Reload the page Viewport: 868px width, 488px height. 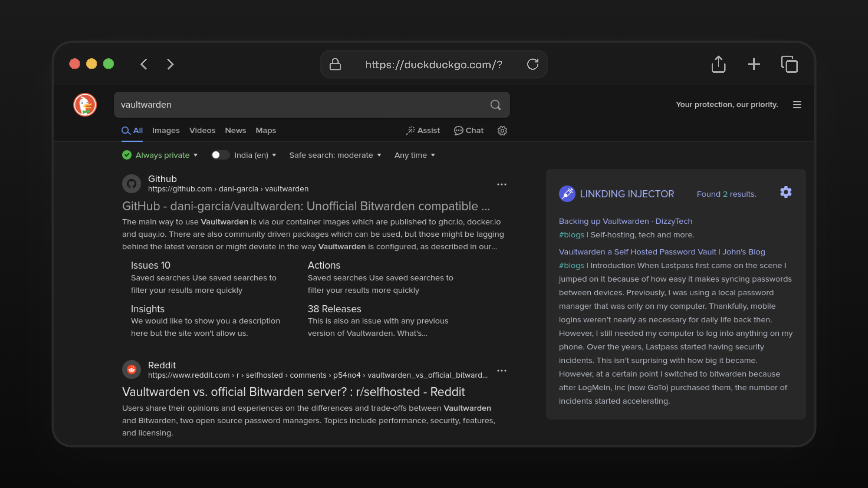point(533,64)
